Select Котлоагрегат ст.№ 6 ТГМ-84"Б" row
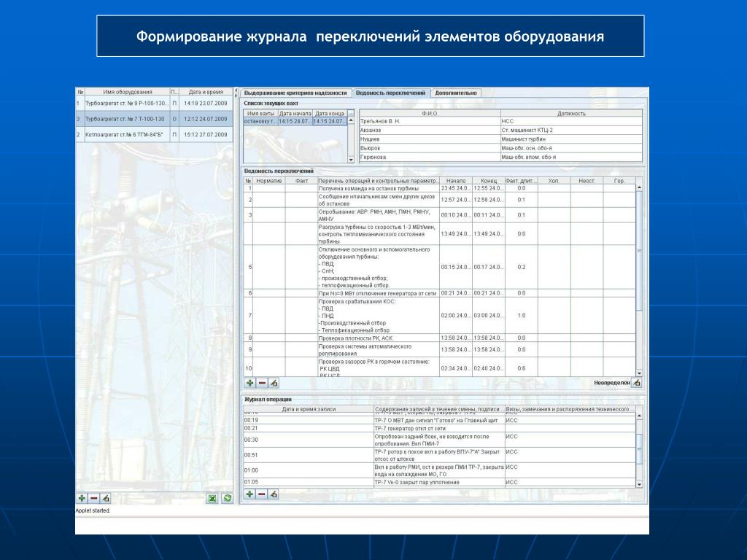Screen dimensions: 747x560 pos(155,134)
